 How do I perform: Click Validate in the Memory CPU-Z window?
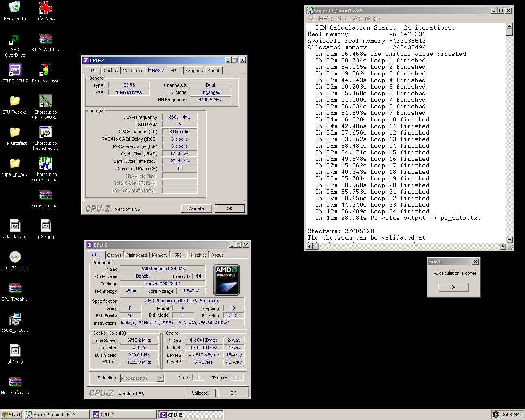pos(196,208)
